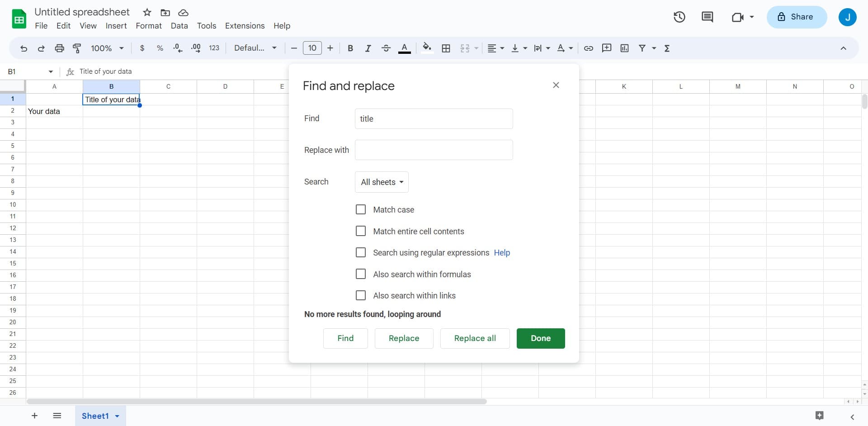Open the Extensions menu

(x=245, y=26)
